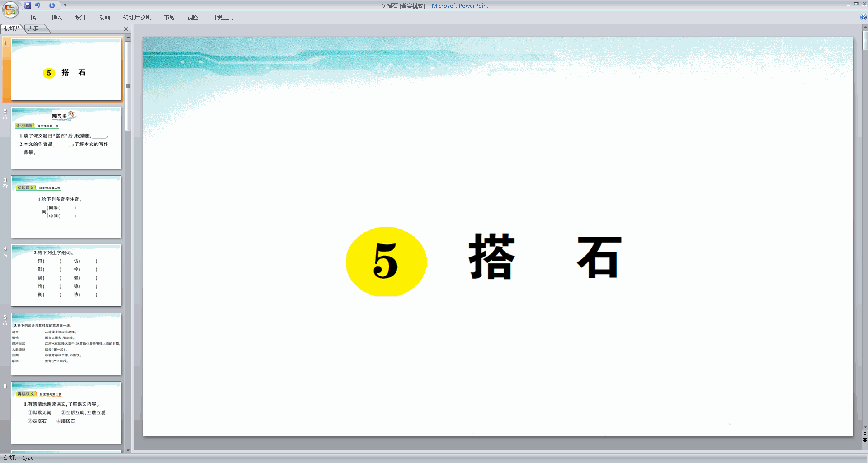The image size is (868, 463).
Task: Open the 开发工具 ribbon tab
Action: tap(222, 17)
